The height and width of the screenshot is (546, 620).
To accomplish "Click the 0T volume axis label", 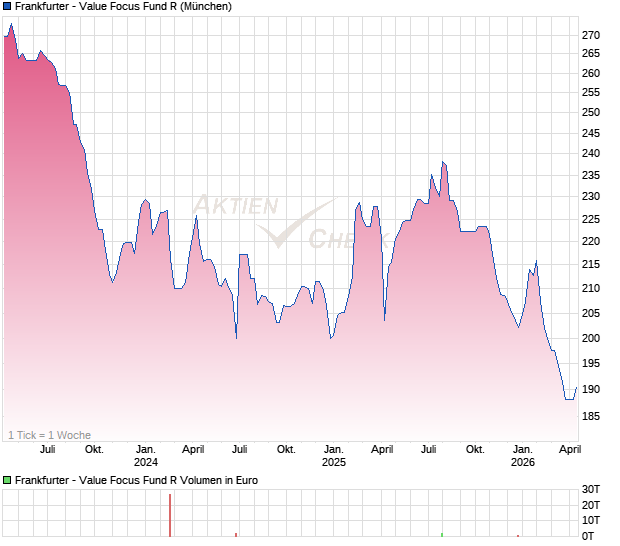I will point(592,537).
